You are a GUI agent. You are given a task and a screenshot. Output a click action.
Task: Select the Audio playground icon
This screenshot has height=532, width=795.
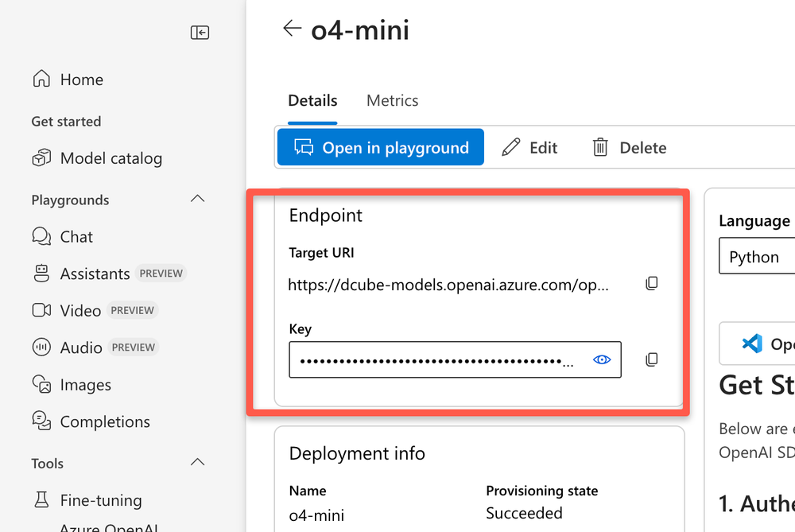[41, 347]
